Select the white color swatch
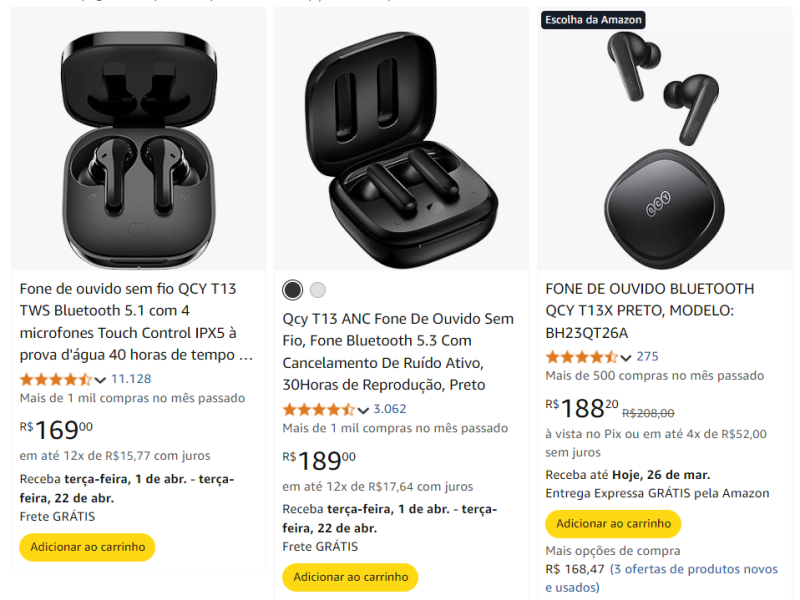The width and height of the screenshot is (800, 600). (x=318, y=290)
